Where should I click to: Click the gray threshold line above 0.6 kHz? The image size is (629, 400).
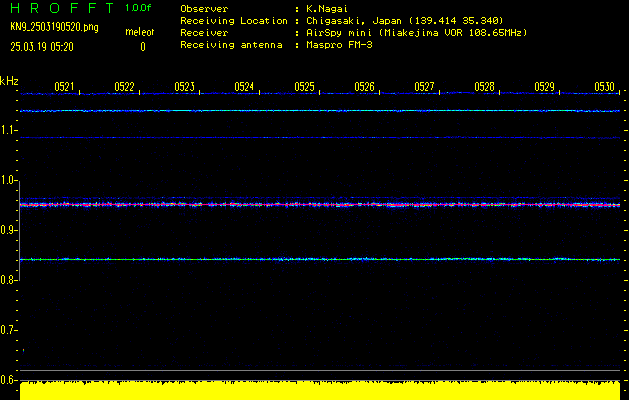(320, 370)
